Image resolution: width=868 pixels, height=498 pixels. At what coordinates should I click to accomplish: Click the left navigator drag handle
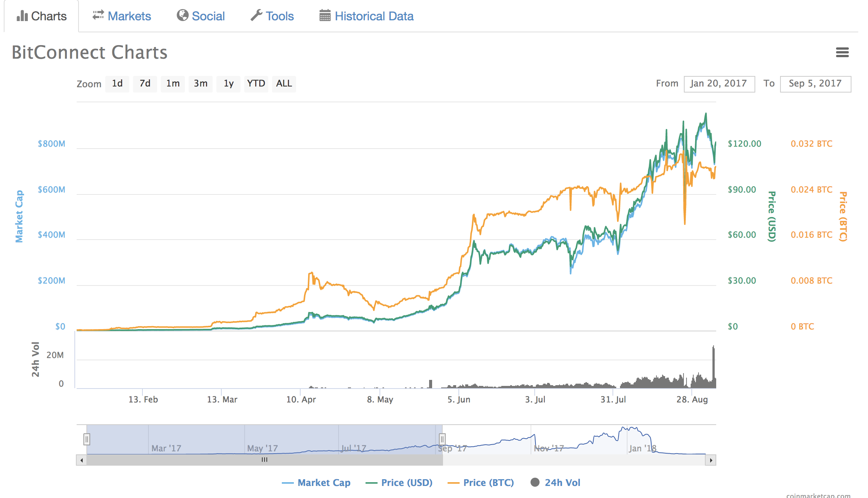tap(87, 439)
